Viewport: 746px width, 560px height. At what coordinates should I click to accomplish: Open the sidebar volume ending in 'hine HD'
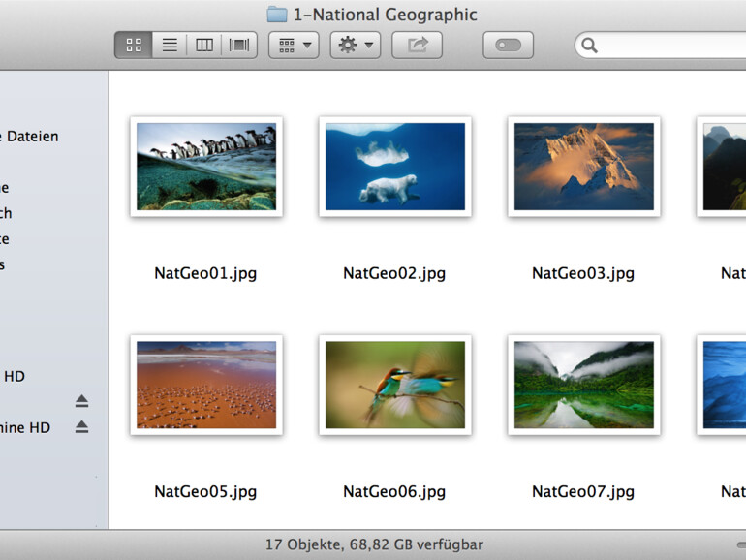(25, 427)
